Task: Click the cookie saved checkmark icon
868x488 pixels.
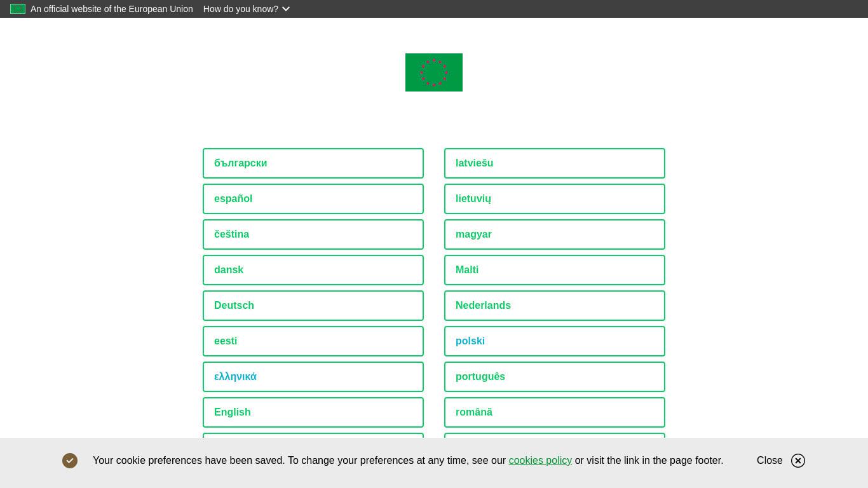Action: pyautogui.click(x=70, y=461)
